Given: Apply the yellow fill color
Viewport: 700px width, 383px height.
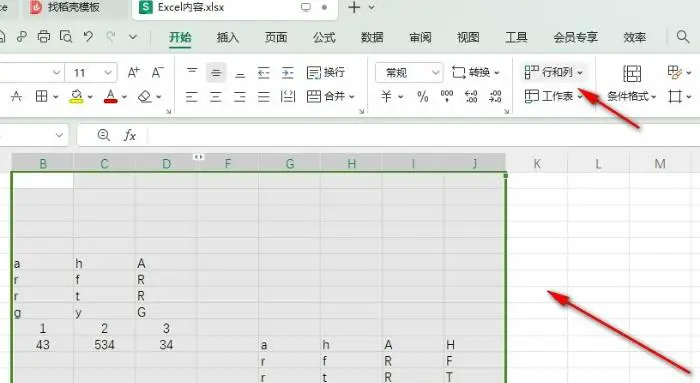Looking at the screenshot, I should (x=76, y=96).
